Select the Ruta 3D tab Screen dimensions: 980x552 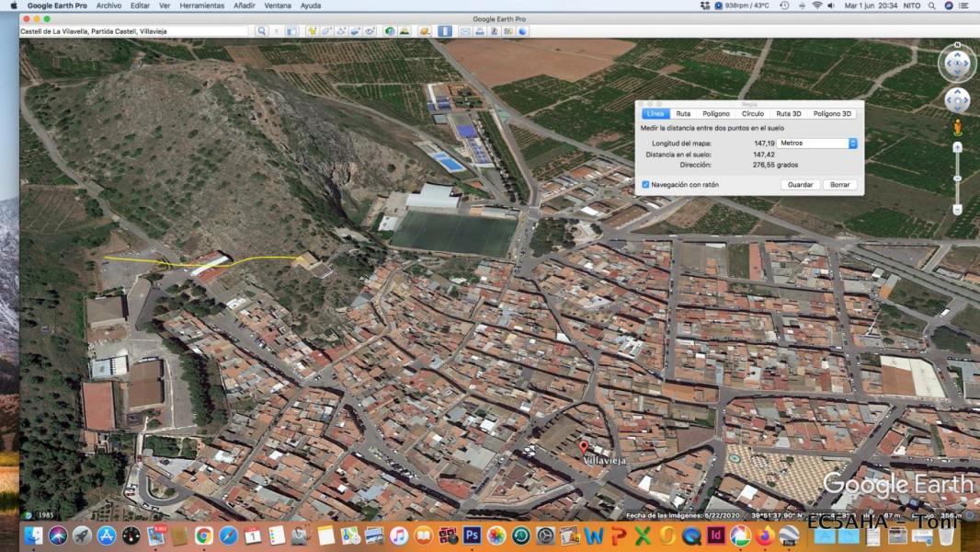pyautogui.click(x=788, y=114)
